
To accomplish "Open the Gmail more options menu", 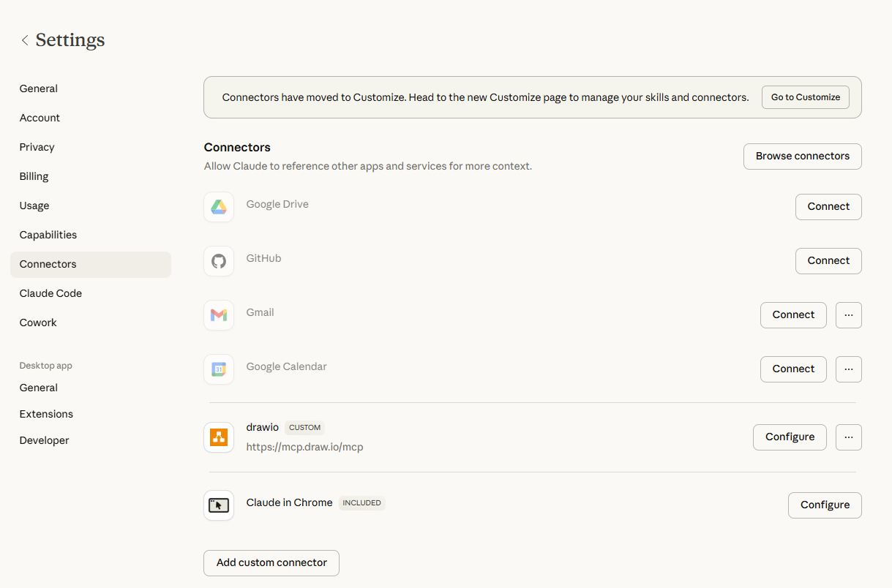I will coord(848,315).
